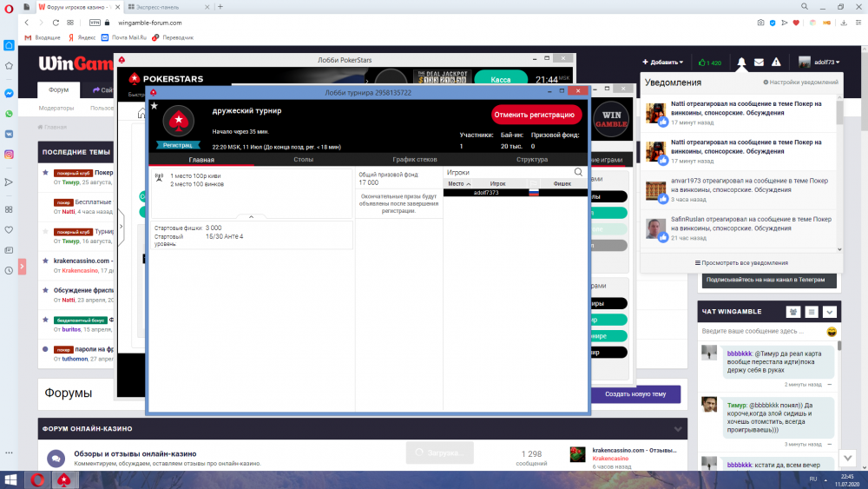The image size is (868, 489).
Task: Click the VPN badge in address bar
Action: (95, 23)
